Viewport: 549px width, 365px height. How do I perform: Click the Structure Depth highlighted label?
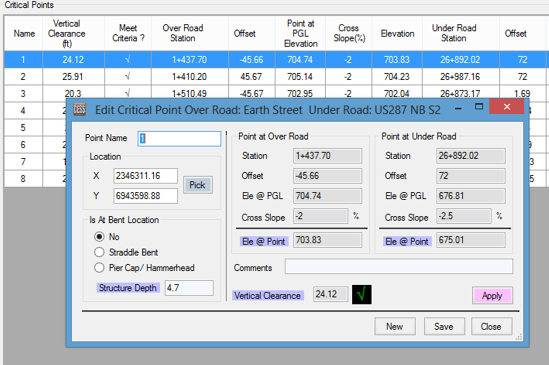[128, 288]
